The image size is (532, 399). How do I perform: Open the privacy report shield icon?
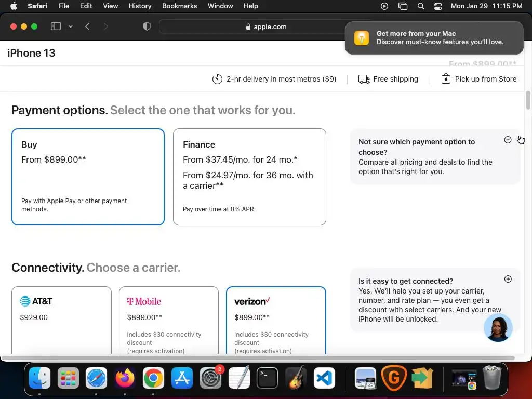[147, 26]
